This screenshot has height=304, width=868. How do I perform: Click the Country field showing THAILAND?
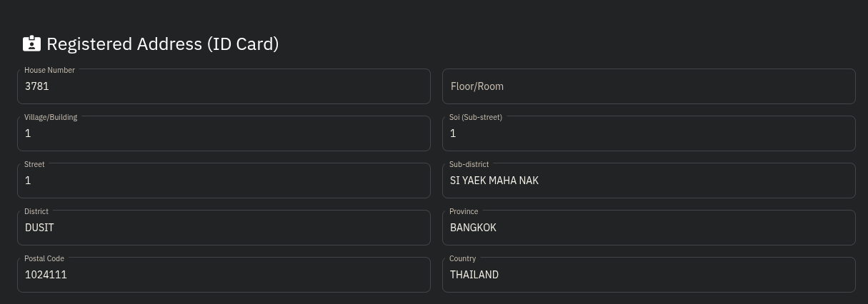(x=649, y=275)
